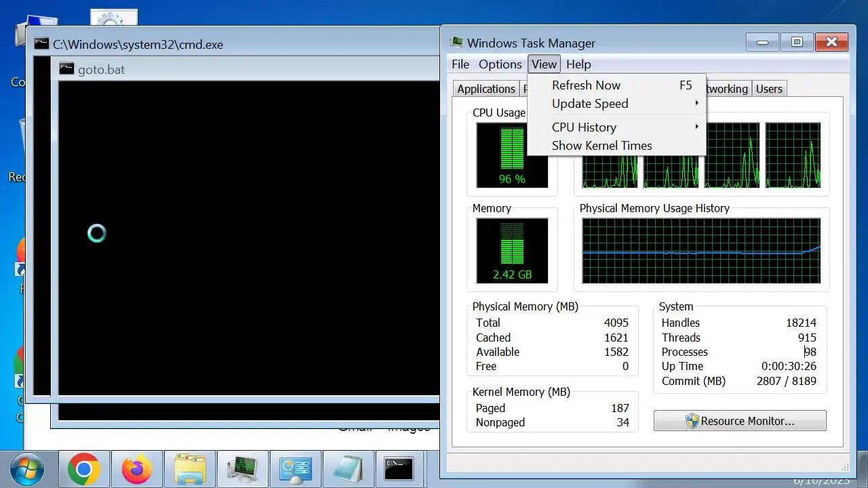Click the Threads count 915
Viewport: 868px width, 488px height.
807,338
